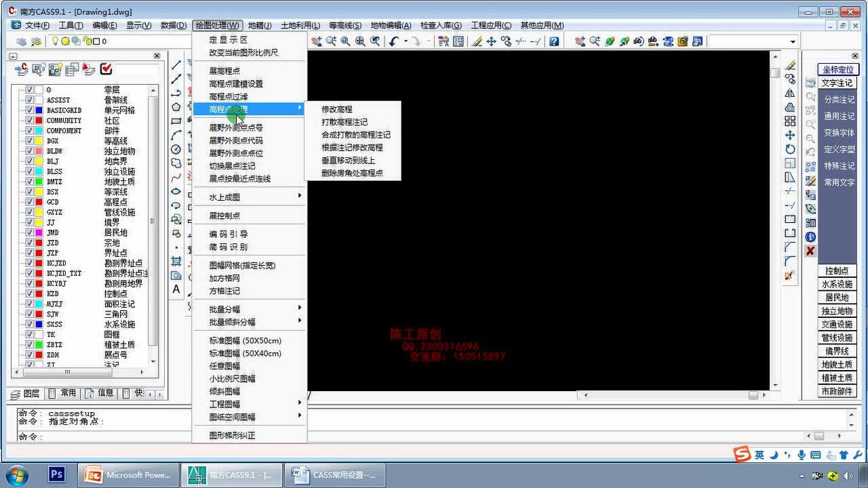Screen dimensions: 868x488
Task: Click the blue help question mark icon
Action: pos(554,41)
